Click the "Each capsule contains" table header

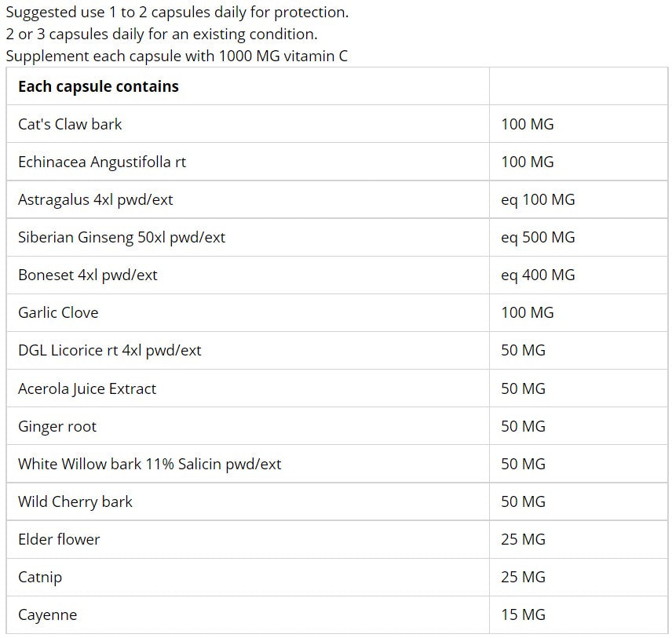(x=98, y=86)
